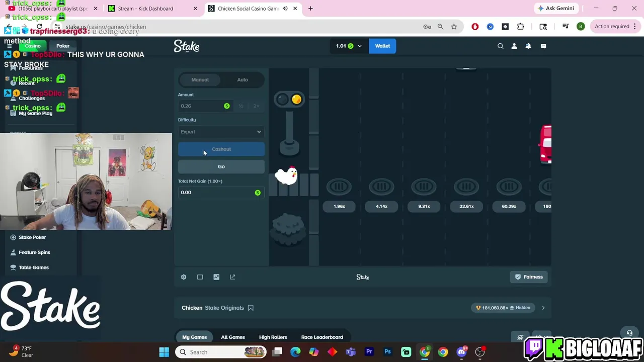Open the Stake chat bubble icon
Screen dimensions: 644x362
[x=543, y=46]
